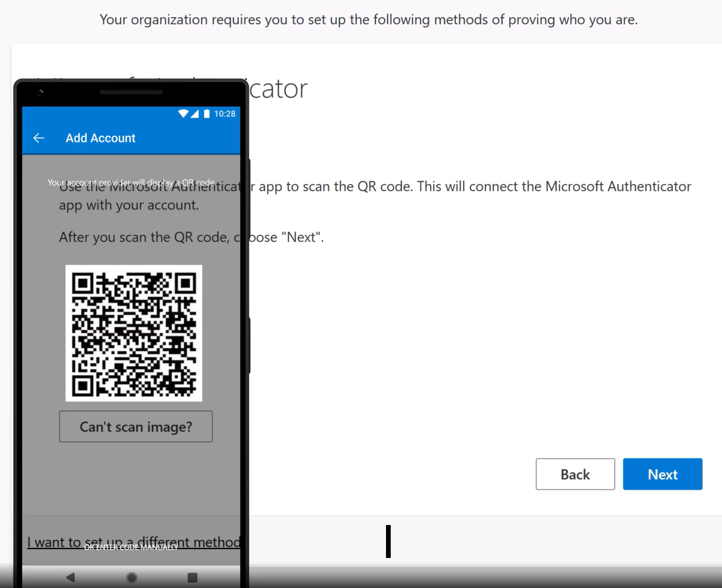Check the cellular signal icon in phone status bar
Image resolution: width=722 pixels, height=588 pixels.
[x=195, y=114]
